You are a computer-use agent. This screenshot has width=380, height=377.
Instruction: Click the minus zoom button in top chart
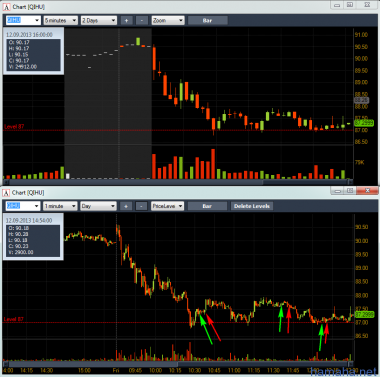click(x=142, y=20)
